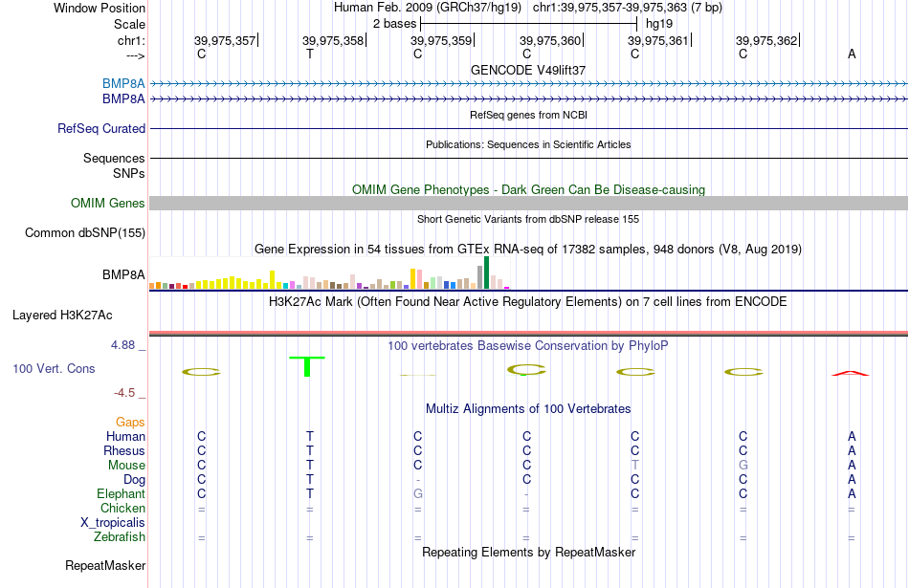The width and height of the screenshot is (909, 588).
Task: Click the red A in PhyloP conservation track
Action: tap(851, 373)
